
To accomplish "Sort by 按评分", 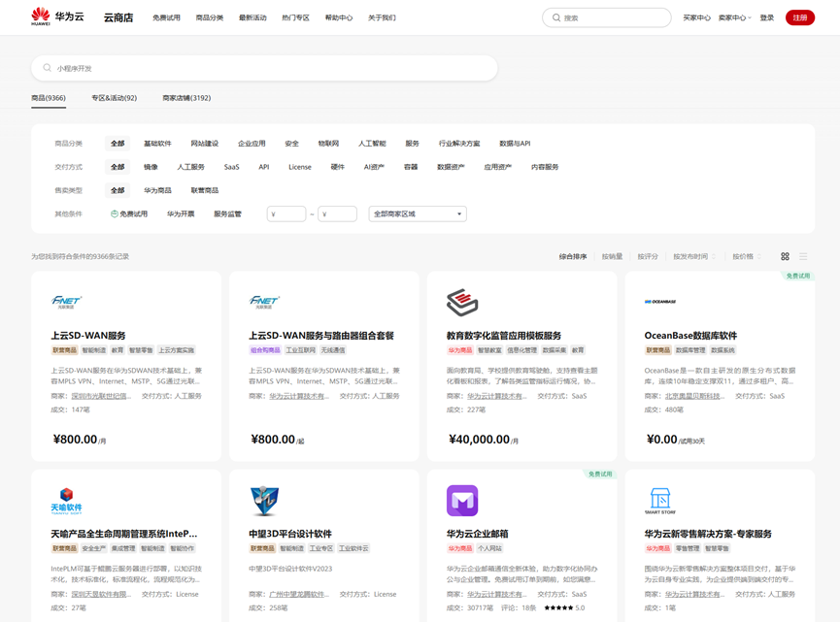I will tap(648, 256).
